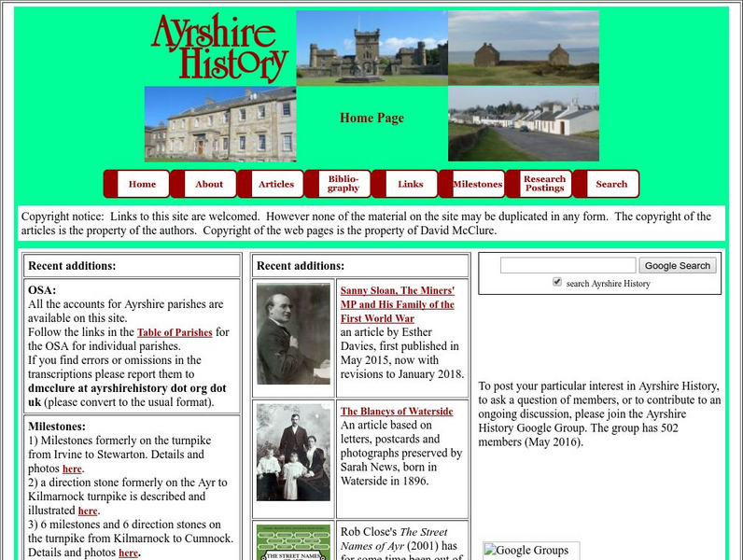Click the castle photo in the header
Viewport: 743px width, 560px height.
(372, 48)
